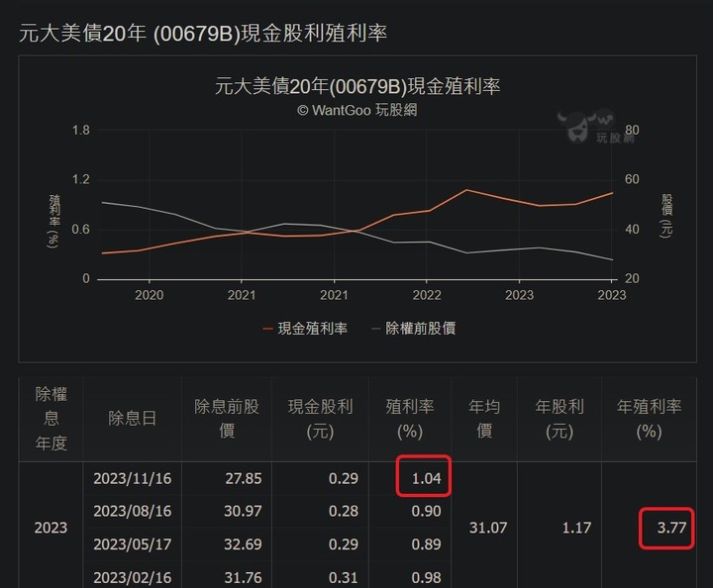Select the 2023/02/16 ex-dividend date cell
Viewport: 713px width, 588px height.
tap(133, 577)
